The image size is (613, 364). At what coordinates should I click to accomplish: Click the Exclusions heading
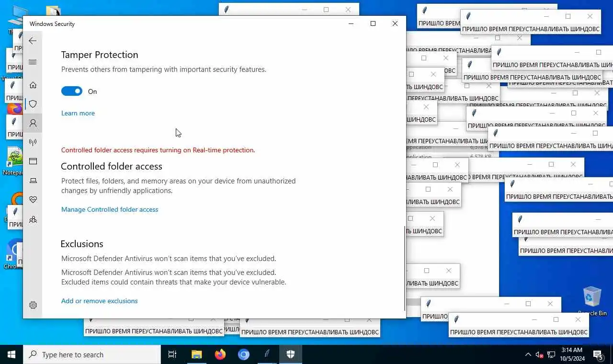tap(82, 244)
